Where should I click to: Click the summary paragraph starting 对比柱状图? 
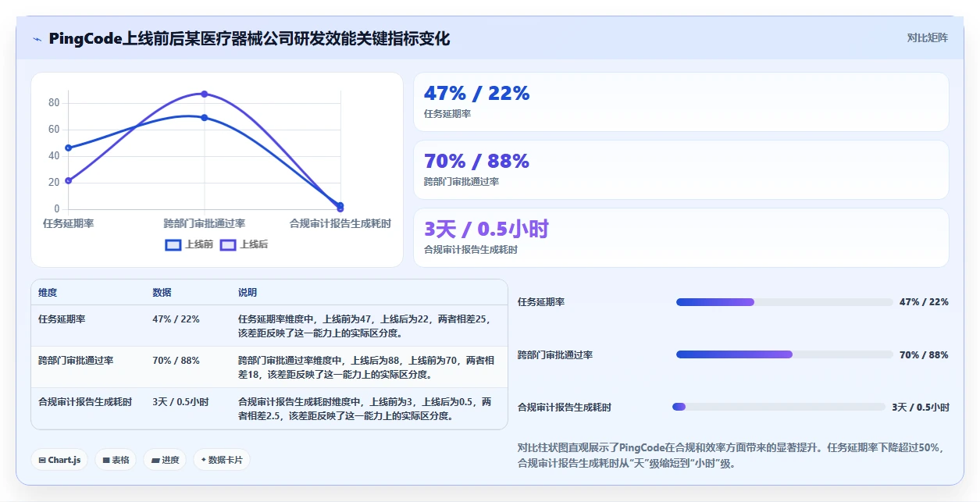coord(732,455)
